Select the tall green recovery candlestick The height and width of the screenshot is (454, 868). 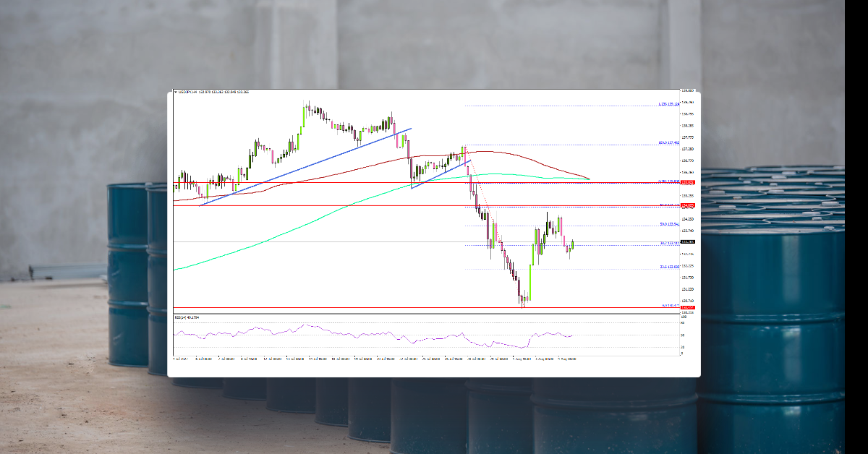529,288
